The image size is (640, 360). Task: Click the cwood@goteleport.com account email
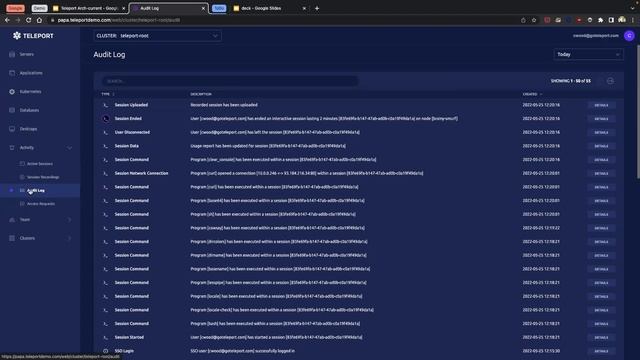tap(596, 36)
